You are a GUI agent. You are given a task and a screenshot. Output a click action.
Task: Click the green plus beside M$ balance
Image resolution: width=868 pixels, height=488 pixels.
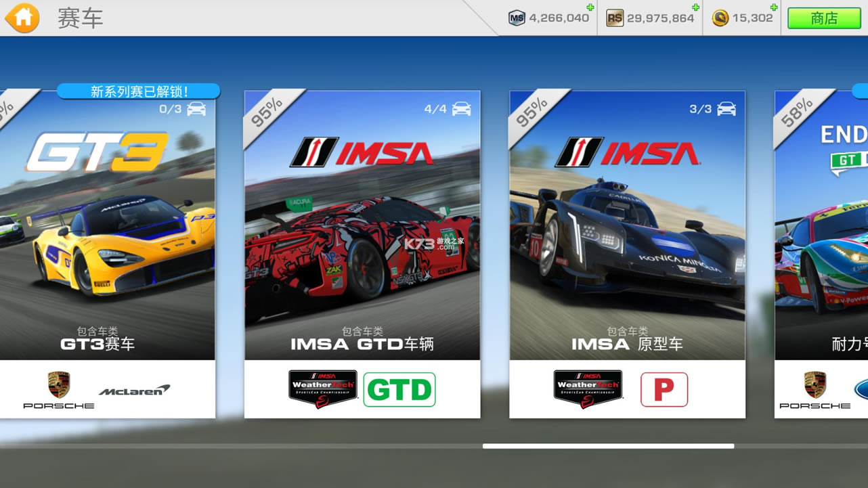[590, 8]
